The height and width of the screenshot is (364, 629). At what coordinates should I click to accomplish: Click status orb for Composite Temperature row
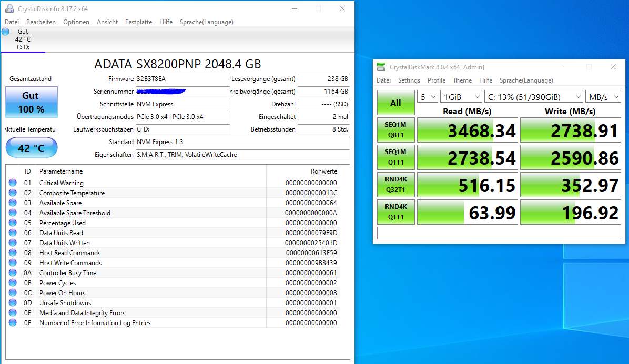point(13,193)
